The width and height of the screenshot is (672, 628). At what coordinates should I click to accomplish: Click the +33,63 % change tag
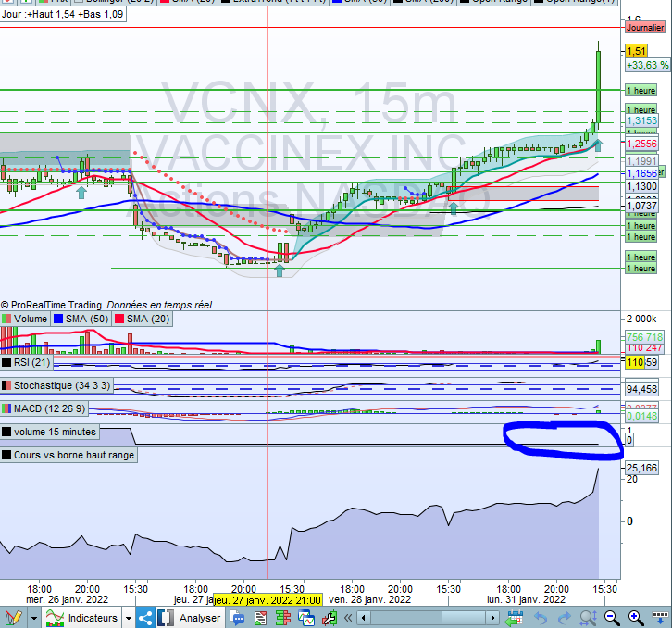click(647, 65)
